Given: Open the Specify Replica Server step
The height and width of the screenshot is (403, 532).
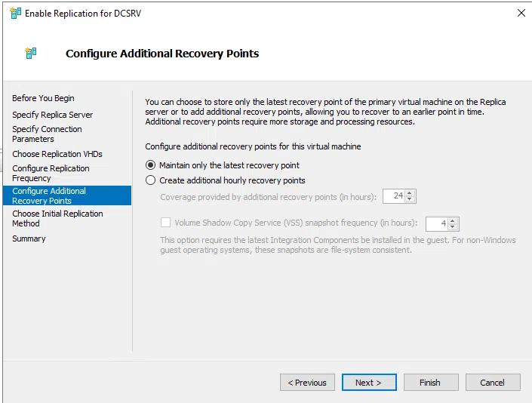Looking at the screenshot, I should (x=53, y=115).
